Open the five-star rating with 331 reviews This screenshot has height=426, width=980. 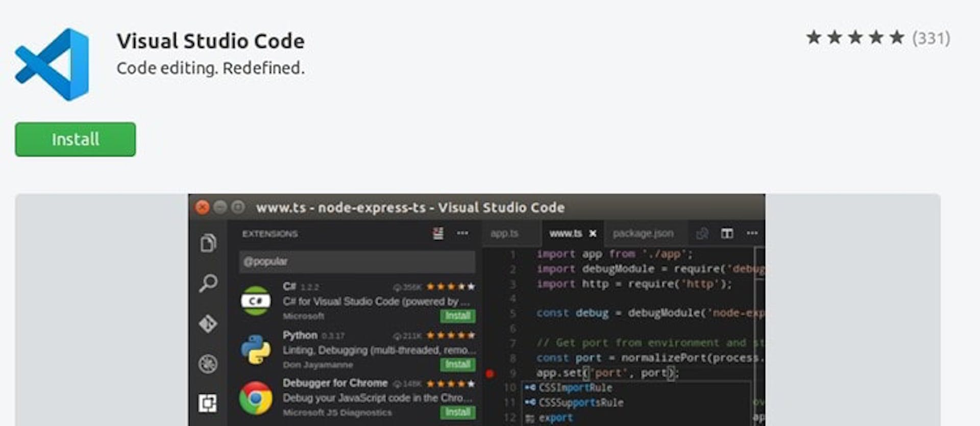click(878, 38)
